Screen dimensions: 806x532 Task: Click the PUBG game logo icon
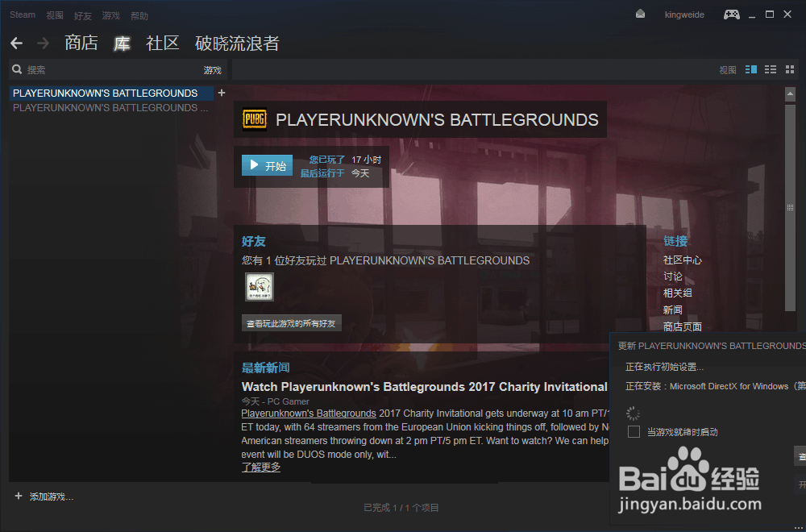coord(255,119)
